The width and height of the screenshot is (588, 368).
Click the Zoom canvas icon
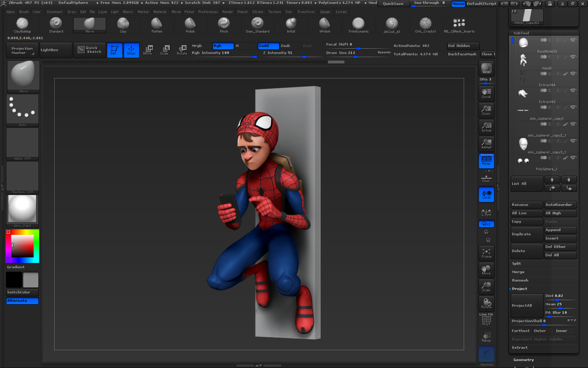[486, 110]
